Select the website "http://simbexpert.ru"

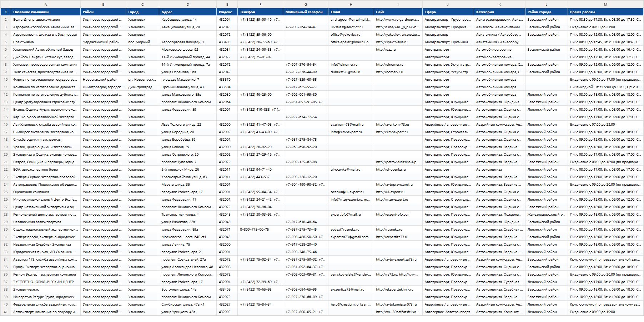pyautogui.click(x=398, y=132)
